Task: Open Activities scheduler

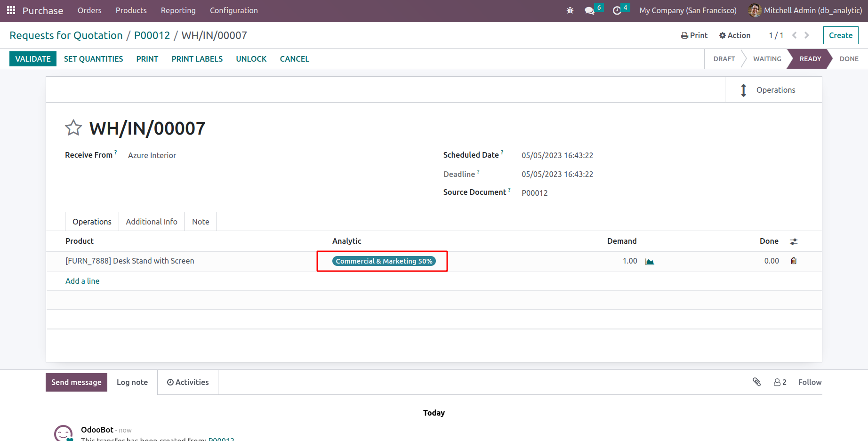Action: coord(188,382)
